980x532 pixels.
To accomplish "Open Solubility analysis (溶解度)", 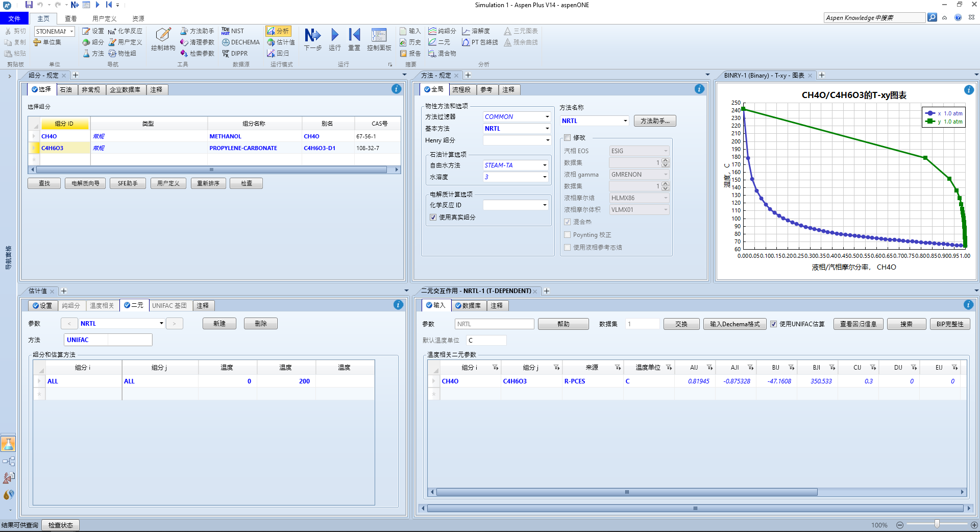I will 476,31.
